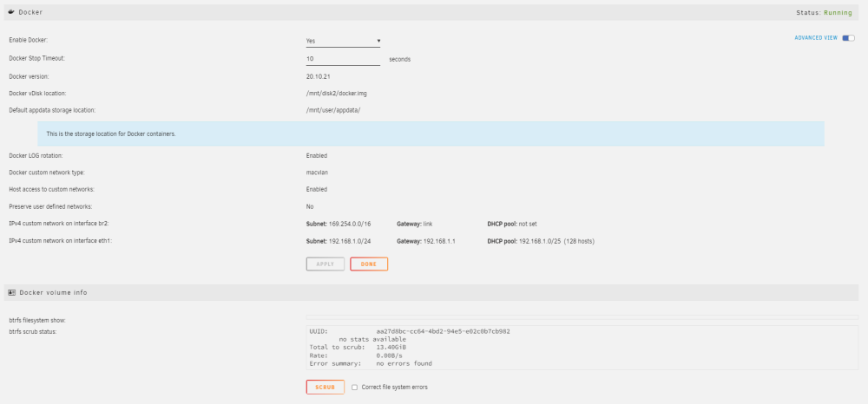Click the seconds unit label
The image size is (868, 404).
point(399,59)
